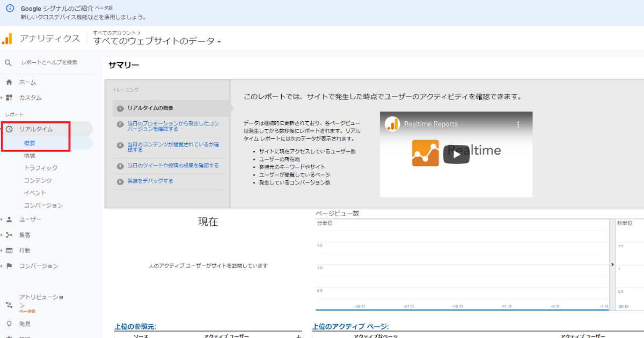Click the Realtime Reports video title

point(431,124)
